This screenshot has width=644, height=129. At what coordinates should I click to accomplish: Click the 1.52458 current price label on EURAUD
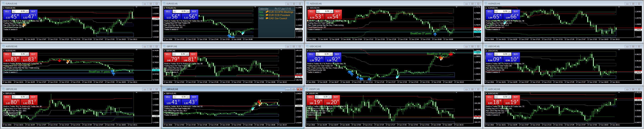[x=156, y=19]
